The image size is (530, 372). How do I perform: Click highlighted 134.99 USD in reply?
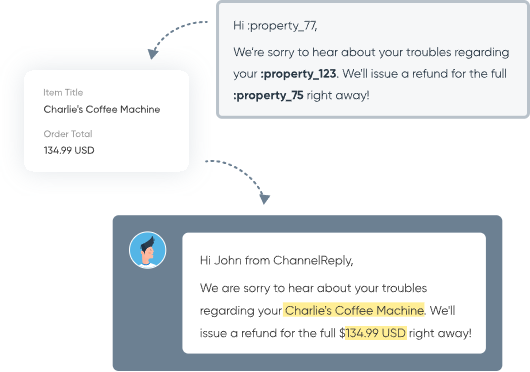click(x=376, y=333)
